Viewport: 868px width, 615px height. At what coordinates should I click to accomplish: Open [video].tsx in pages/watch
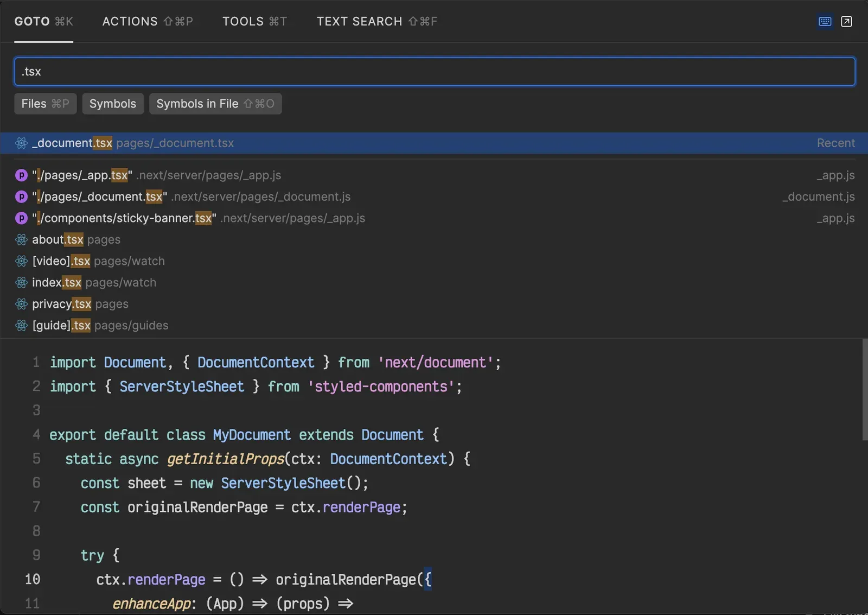coord(434,261)
